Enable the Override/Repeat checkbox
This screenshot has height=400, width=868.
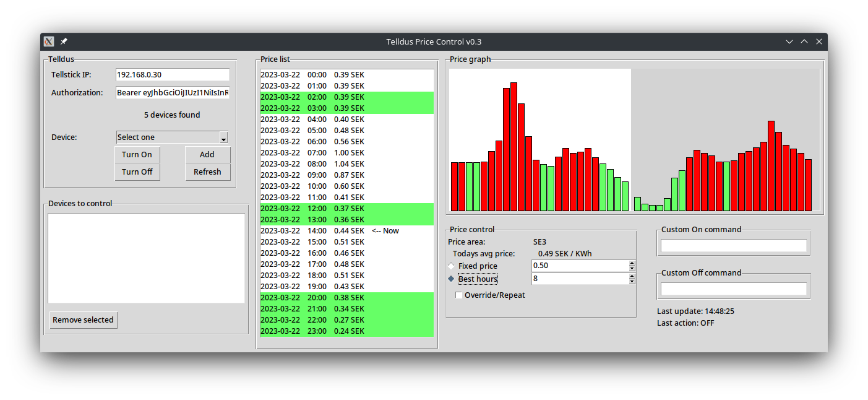(458, 295)
